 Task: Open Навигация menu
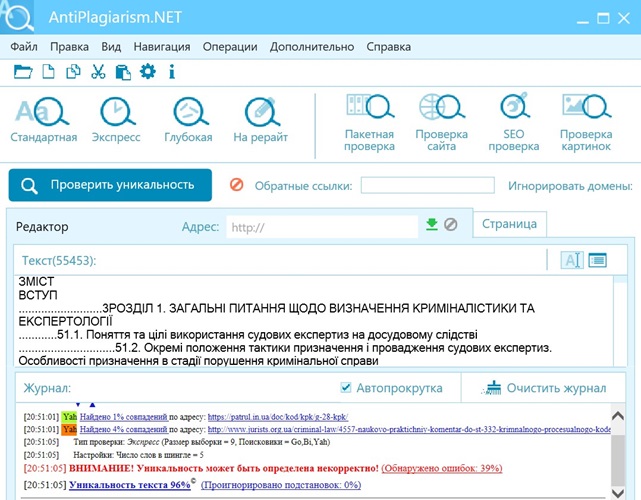pyautogui.click(x=162, y=47)
